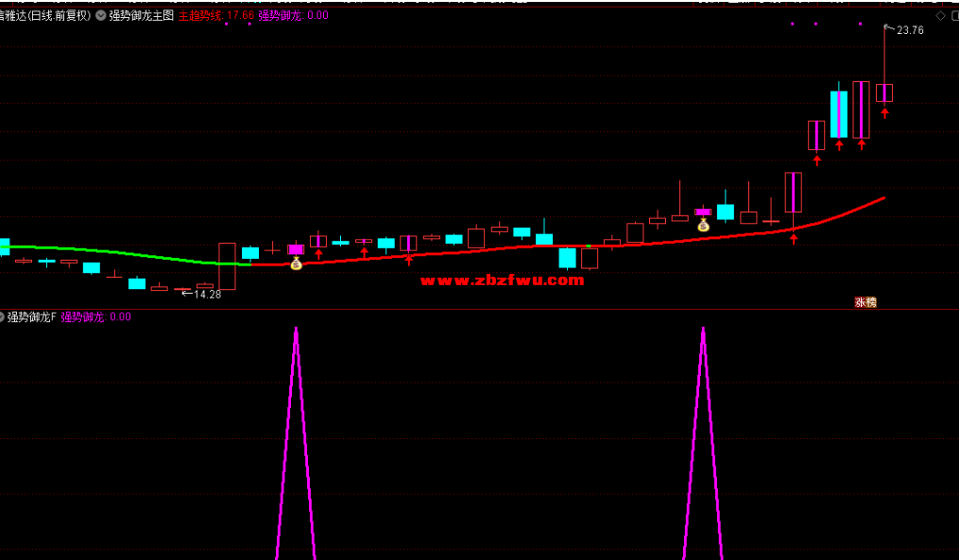Open the dropdown arrow beside 强势御龙主图
Viewport: 959px width, 560px height.
coord(101,16)
